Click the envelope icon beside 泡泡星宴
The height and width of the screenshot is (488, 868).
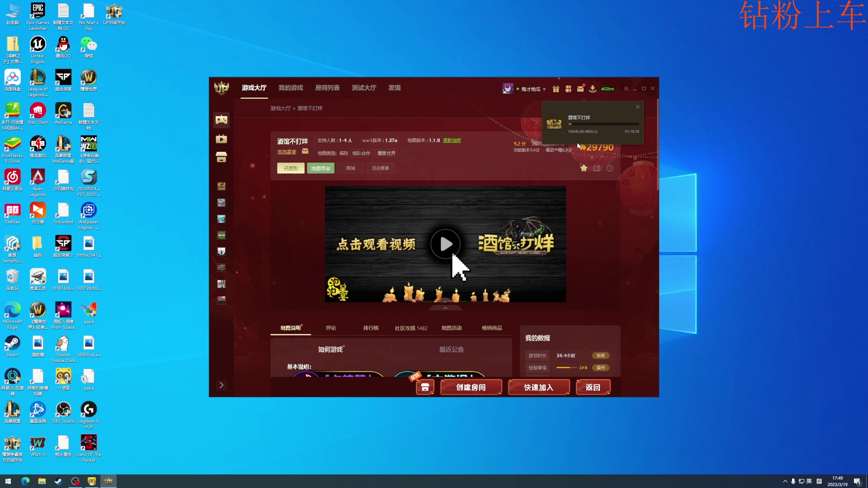(x=305, y=151)
